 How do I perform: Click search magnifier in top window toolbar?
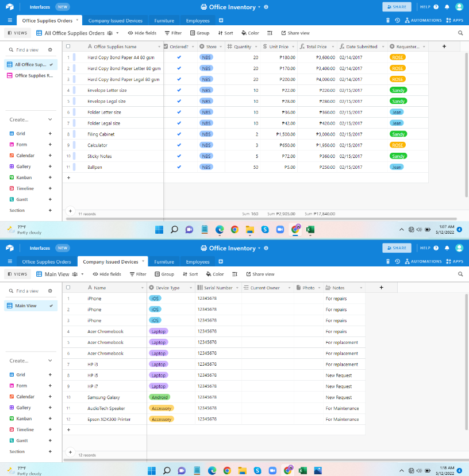click(x=460, y=33)
